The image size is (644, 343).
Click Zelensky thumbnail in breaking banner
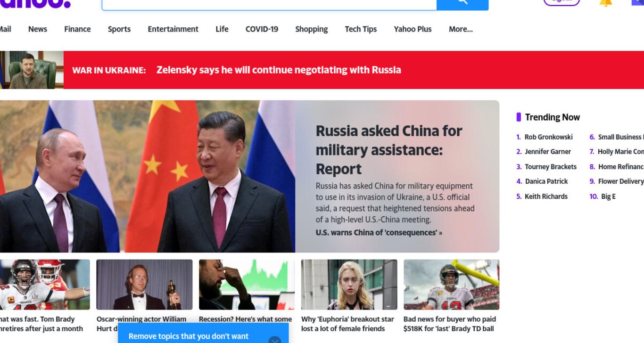pos(32,70)
